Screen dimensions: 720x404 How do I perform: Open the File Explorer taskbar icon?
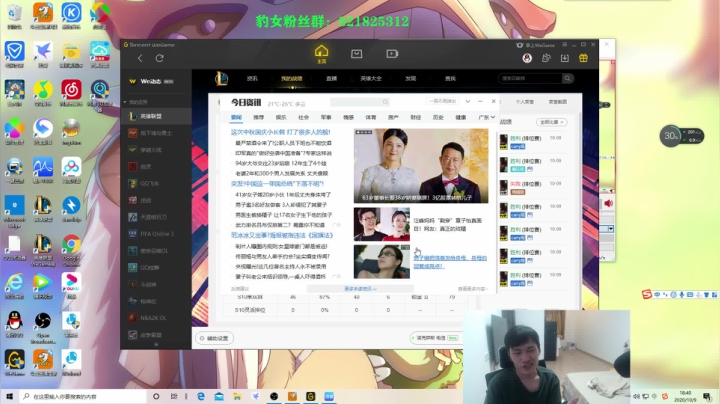tap(237, 396)
